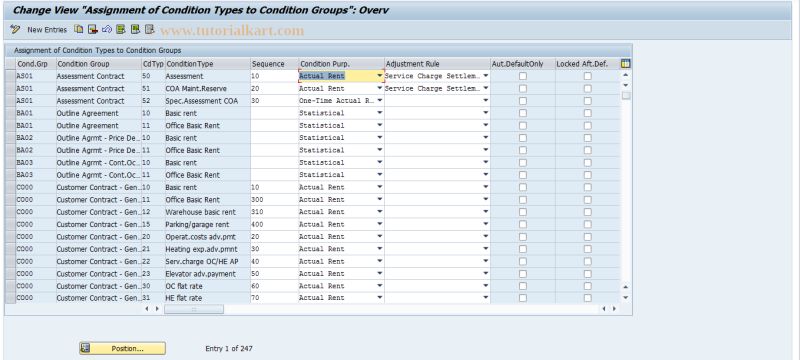Click horizontal scrollbar thumb under fixed columns

(194, 309)
